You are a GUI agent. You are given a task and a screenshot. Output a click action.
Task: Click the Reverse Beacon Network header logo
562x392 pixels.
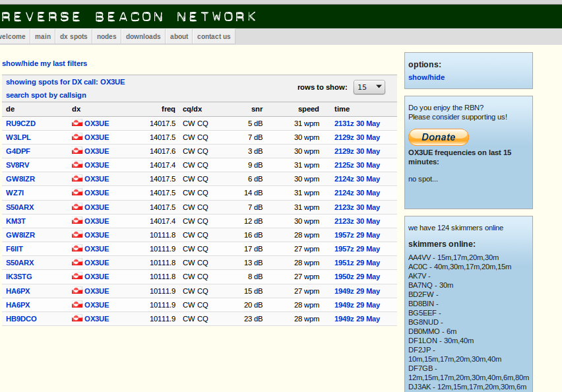point(129,16)
